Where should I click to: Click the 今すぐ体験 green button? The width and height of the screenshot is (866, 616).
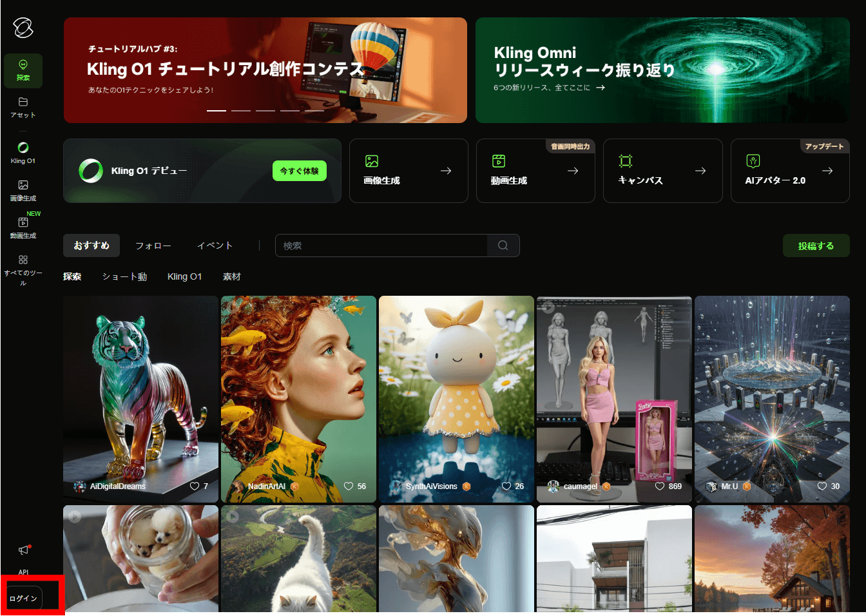click(x=300, y=171)
